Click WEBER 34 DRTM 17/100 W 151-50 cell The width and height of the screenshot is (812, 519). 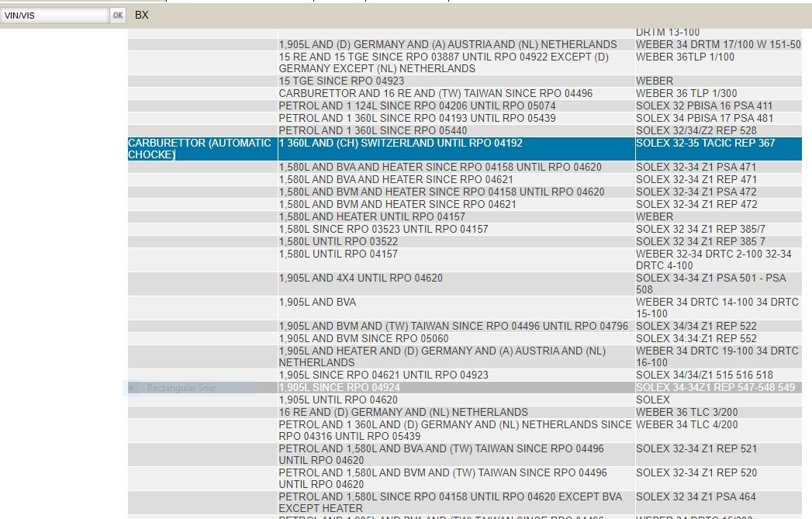click(718, 44)
